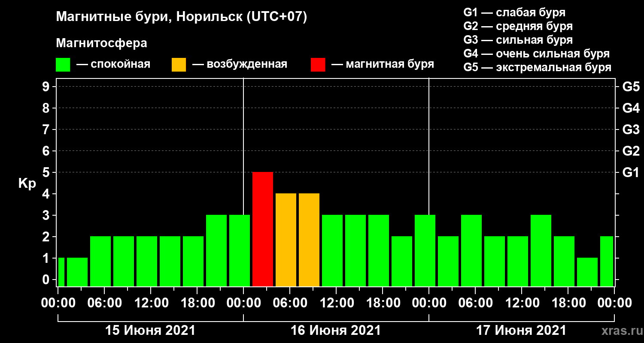
Task: Click the right-axis 'G2' label
Action: click(x=631, y=151)
